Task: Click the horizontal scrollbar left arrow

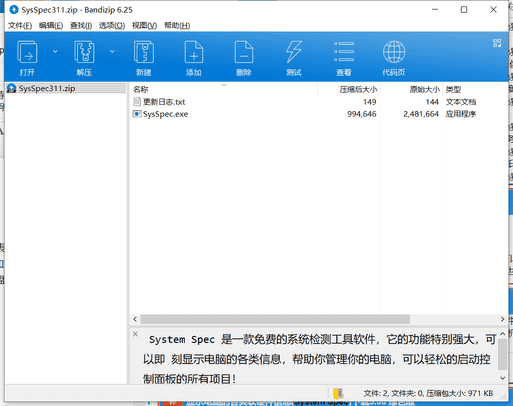Action: pyautogui.click(x=135, y=319)
